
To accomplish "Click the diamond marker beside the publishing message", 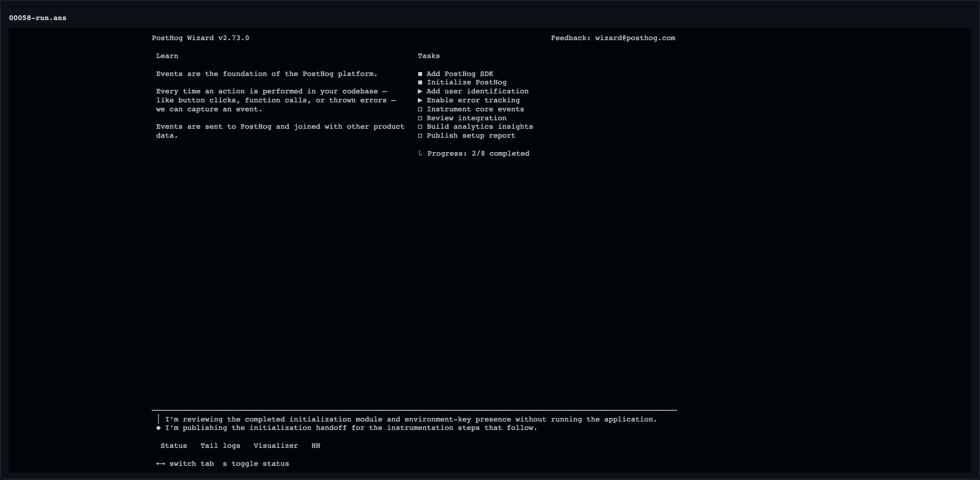I will (x=158, y=428).
